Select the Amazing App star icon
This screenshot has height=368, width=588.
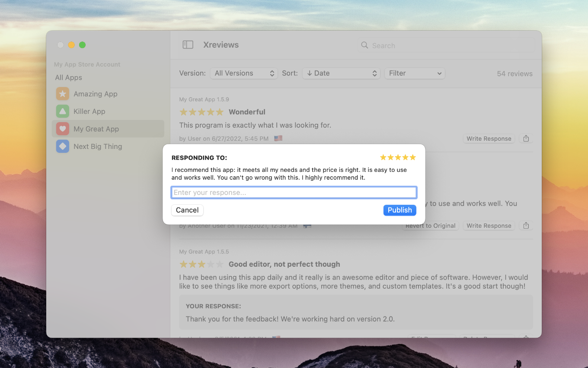tap(63, 94)
